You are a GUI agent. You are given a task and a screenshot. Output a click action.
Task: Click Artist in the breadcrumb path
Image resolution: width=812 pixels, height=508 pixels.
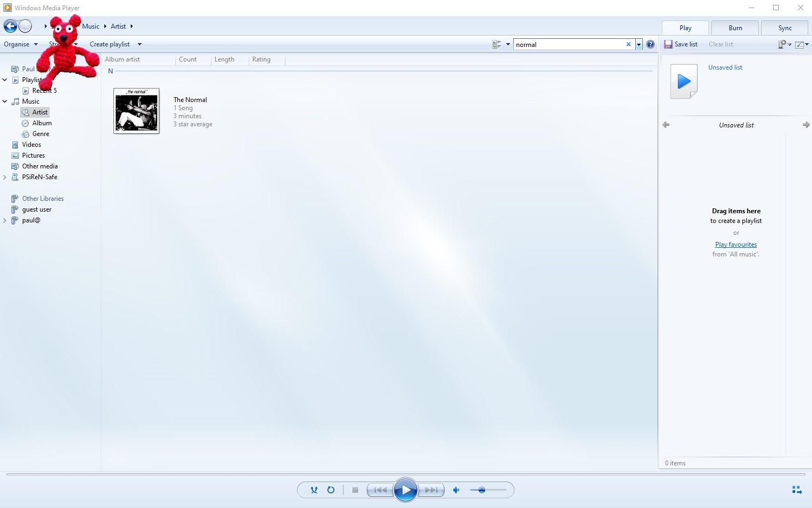pyautogui.click(x=118, y=26)
